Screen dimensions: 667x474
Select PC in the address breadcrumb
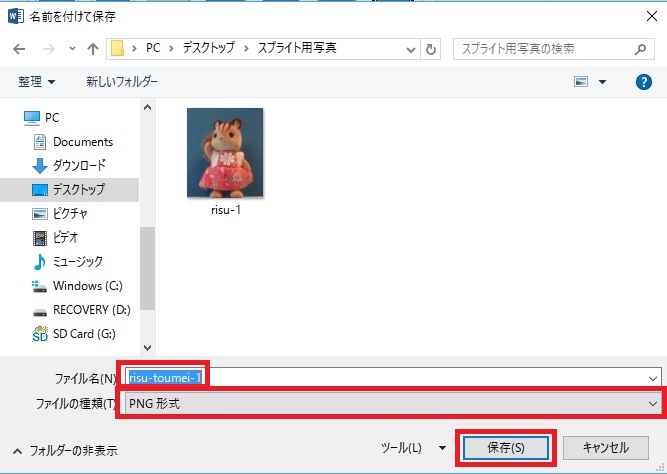coord(153,48)
